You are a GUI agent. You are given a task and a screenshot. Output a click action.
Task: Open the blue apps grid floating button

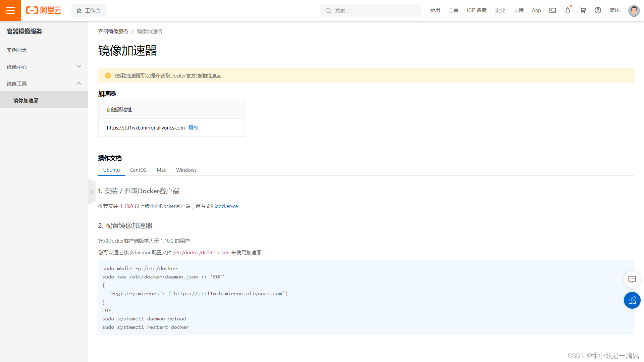coord(632,300)
